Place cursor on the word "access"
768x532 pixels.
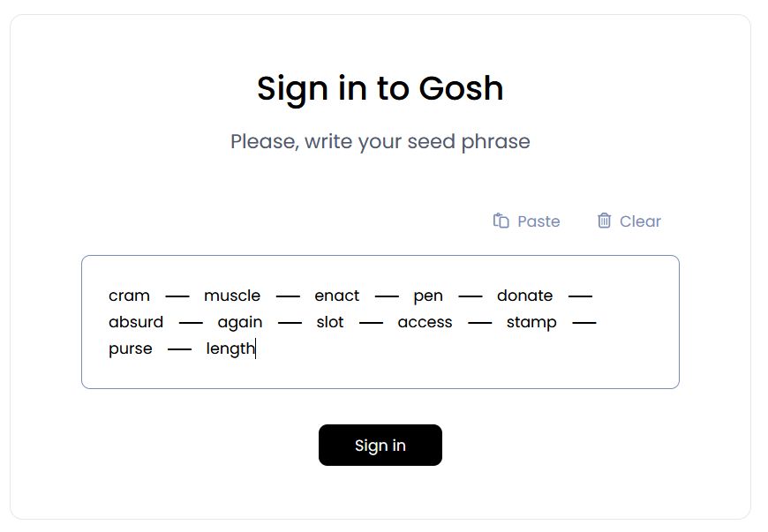(425, 322)
